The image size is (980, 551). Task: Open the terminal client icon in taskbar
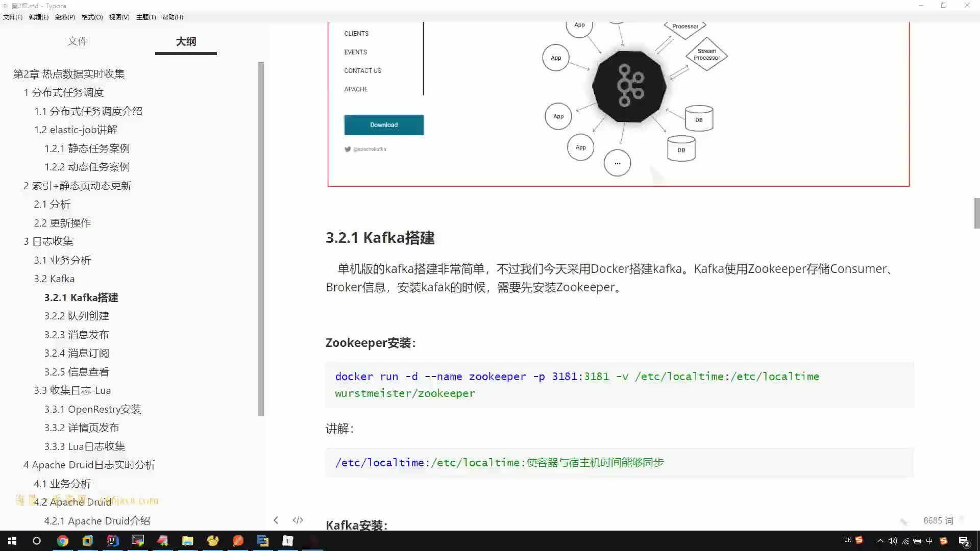point(137,541)
